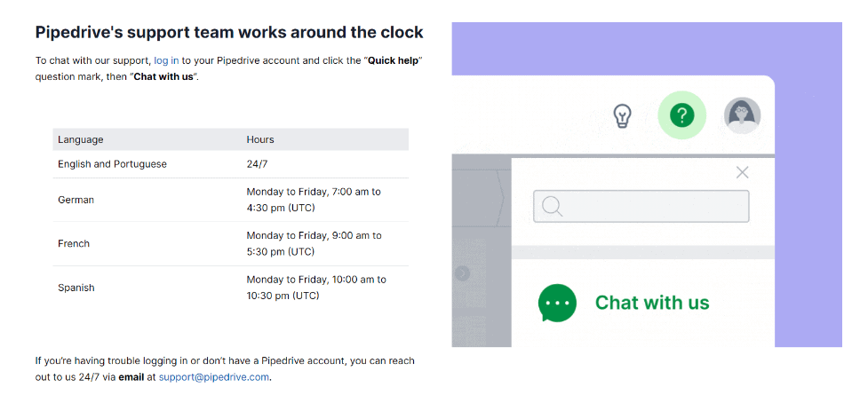Select the English and Portuguese row

112,164
